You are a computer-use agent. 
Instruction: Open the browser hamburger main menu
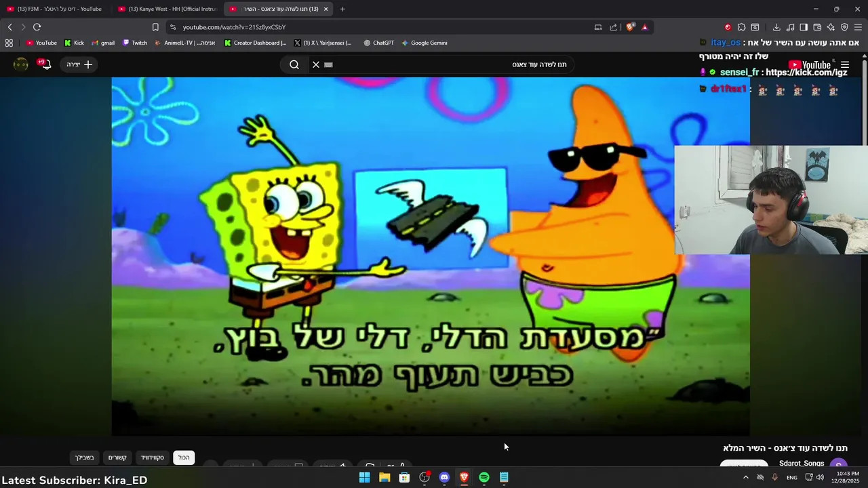(x=858, y=27)
